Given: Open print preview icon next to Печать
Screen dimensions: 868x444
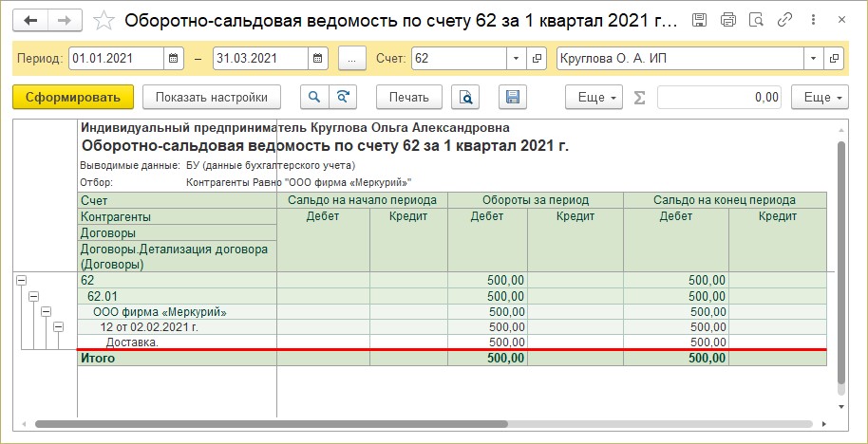Looking at the screenshot, I should point(465,97).
